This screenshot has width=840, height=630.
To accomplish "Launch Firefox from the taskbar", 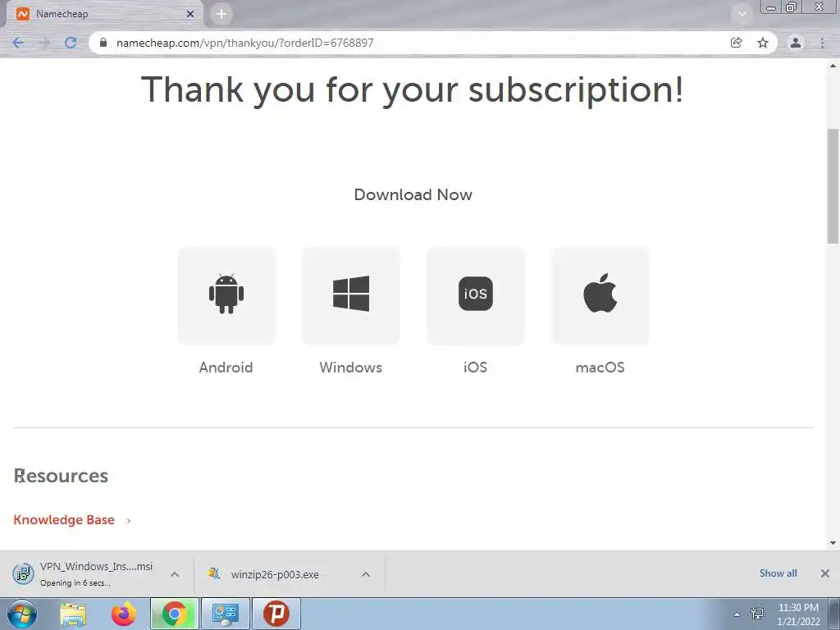I will click(124, 614).
